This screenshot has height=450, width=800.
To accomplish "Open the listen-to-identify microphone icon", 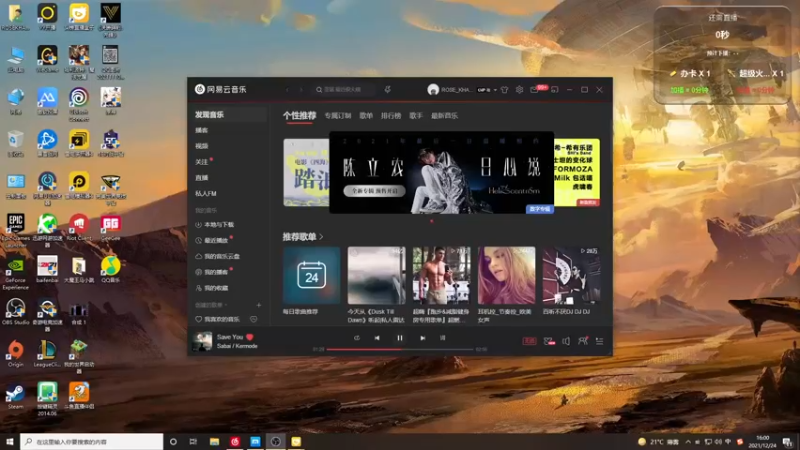I will pos(387,89).
